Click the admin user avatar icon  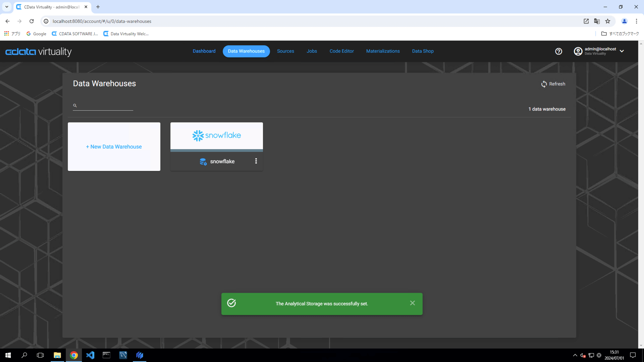[578, 51]
